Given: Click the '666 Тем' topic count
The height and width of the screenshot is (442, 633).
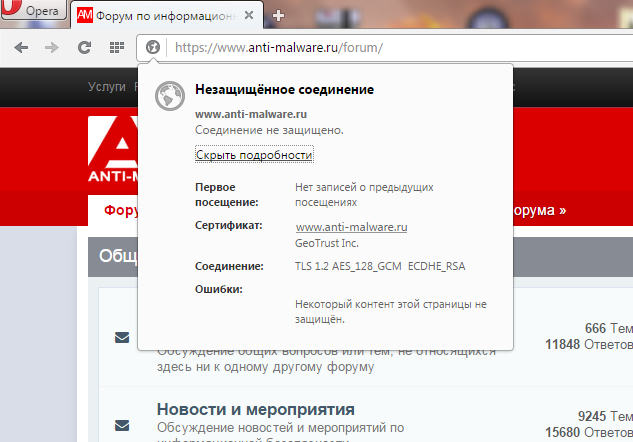Looking at the screenshot, I should [609, 328].
